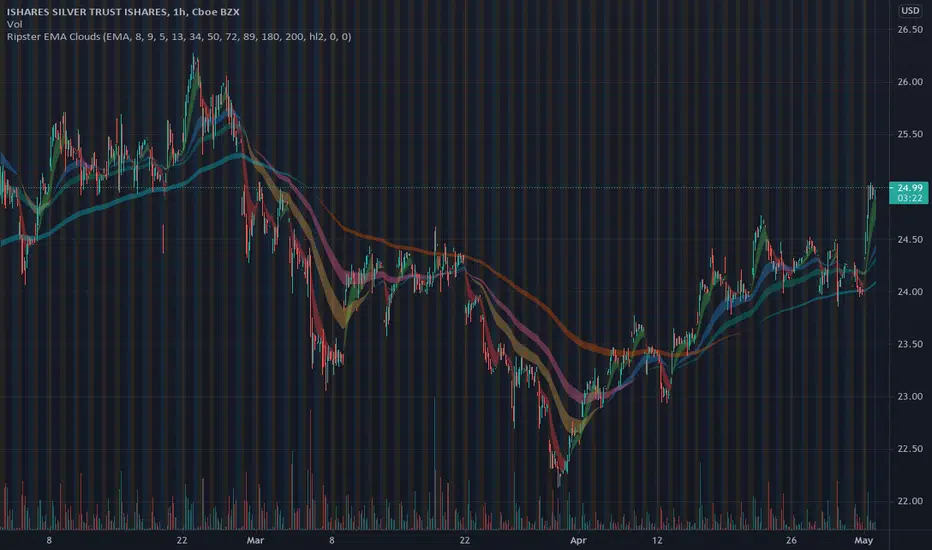Click the 26.00 price axis label

[910, 82]
